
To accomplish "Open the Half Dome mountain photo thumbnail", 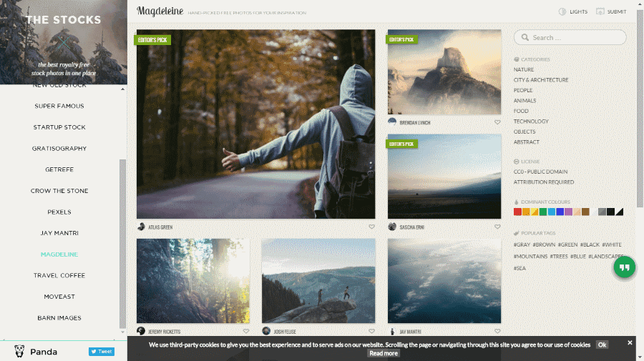I will click(x=444, y=71).
